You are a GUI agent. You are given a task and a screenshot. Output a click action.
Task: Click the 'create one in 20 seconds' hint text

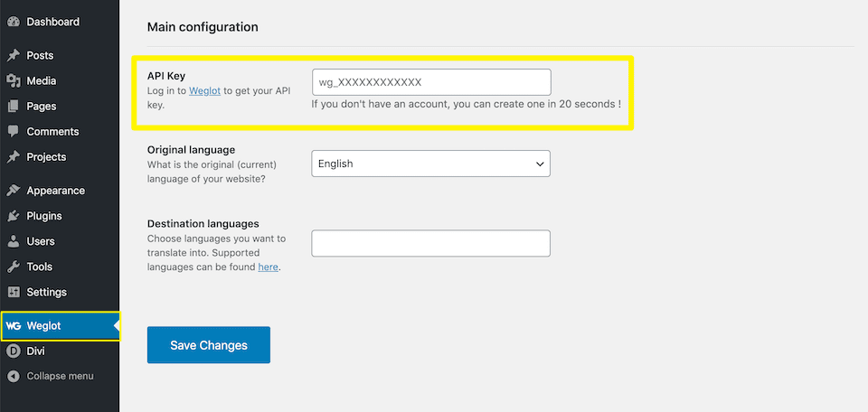pos(467,104)
